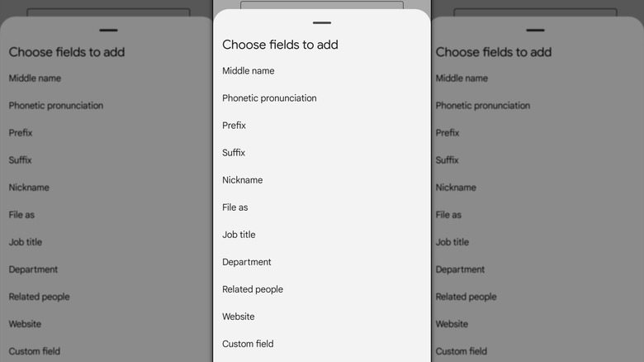Select Website in the left sheet
The image size is (644, 362).
pos(25,324)
